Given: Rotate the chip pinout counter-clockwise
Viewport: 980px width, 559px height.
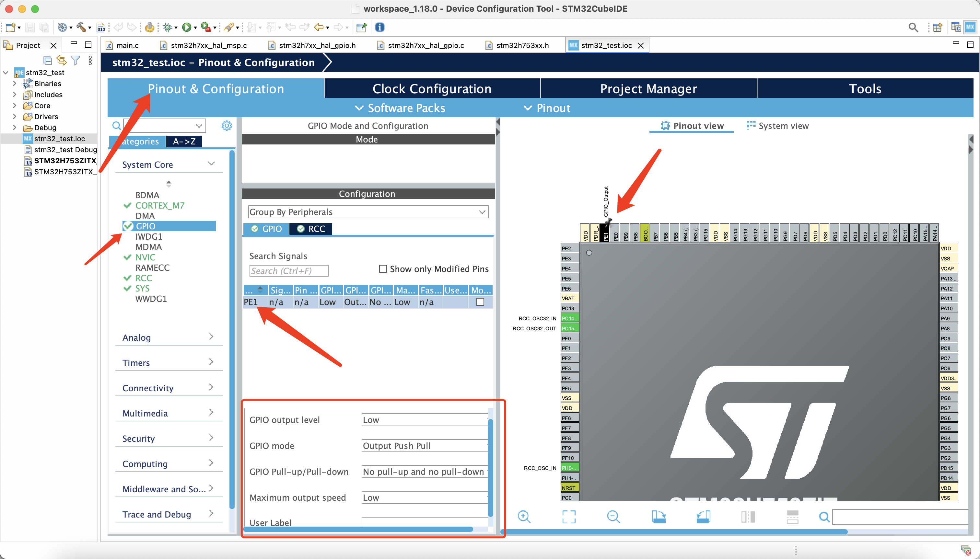Looking at the screenshot, I should (x=703, y=517).
